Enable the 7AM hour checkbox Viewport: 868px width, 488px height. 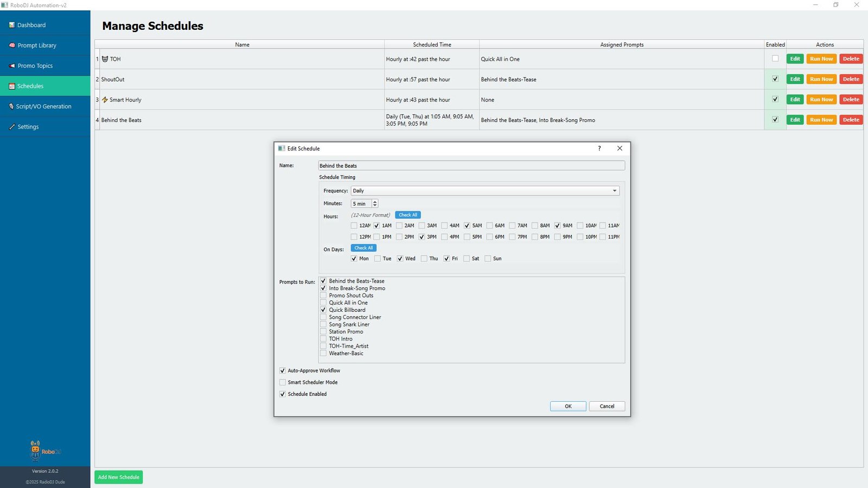512,226
